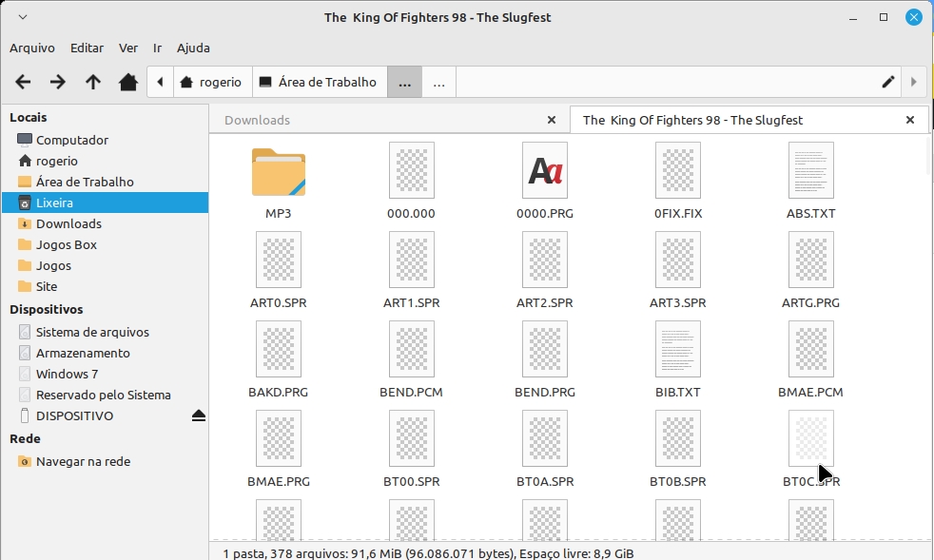
Task: Click the Área de Trabalho path button
Action: point(319,82)
